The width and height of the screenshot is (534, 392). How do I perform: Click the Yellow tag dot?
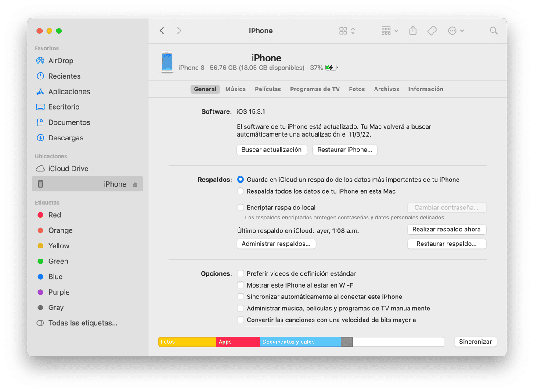click(40, 246)
